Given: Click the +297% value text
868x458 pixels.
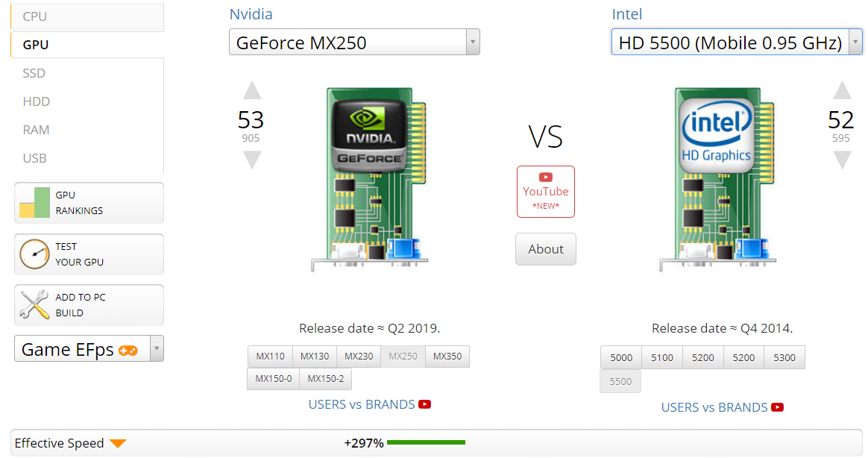Looking at the screenshot, I should point(364,443).
